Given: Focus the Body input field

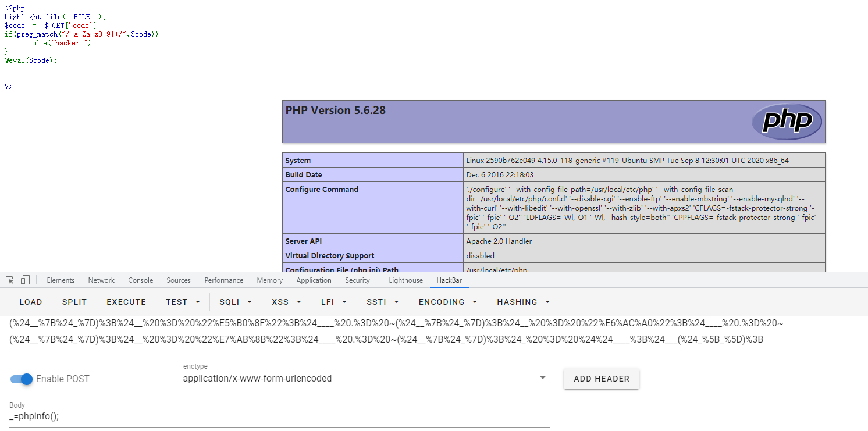Looking at the screenshot, I should [x=279, y=416].
